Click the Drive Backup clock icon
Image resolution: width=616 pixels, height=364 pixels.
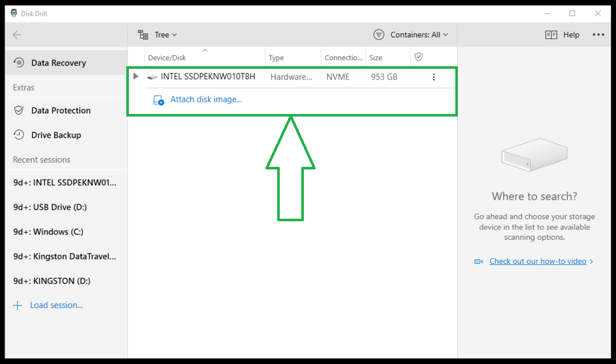(x=19, y=135)
